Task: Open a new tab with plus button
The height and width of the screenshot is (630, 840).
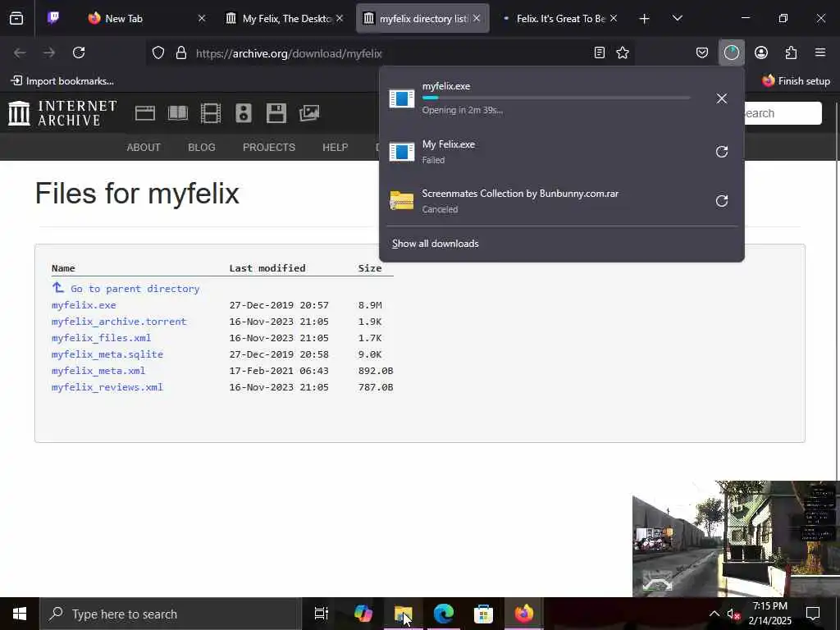Action: tap(645, 19)
